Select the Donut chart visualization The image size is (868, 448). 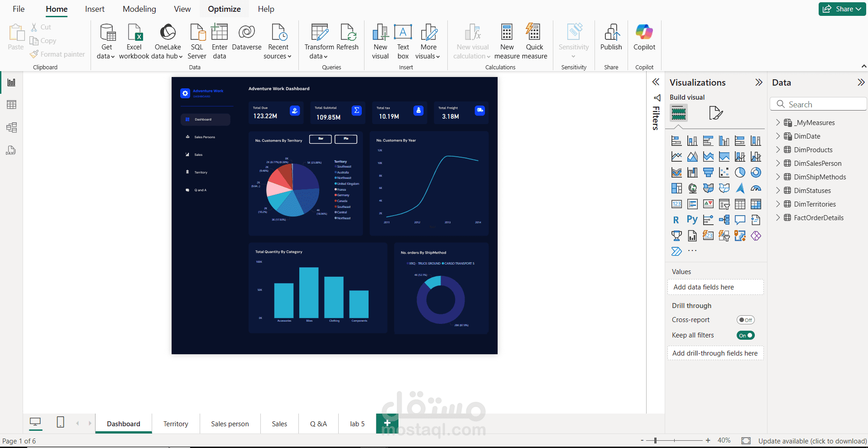click(756, 173)
